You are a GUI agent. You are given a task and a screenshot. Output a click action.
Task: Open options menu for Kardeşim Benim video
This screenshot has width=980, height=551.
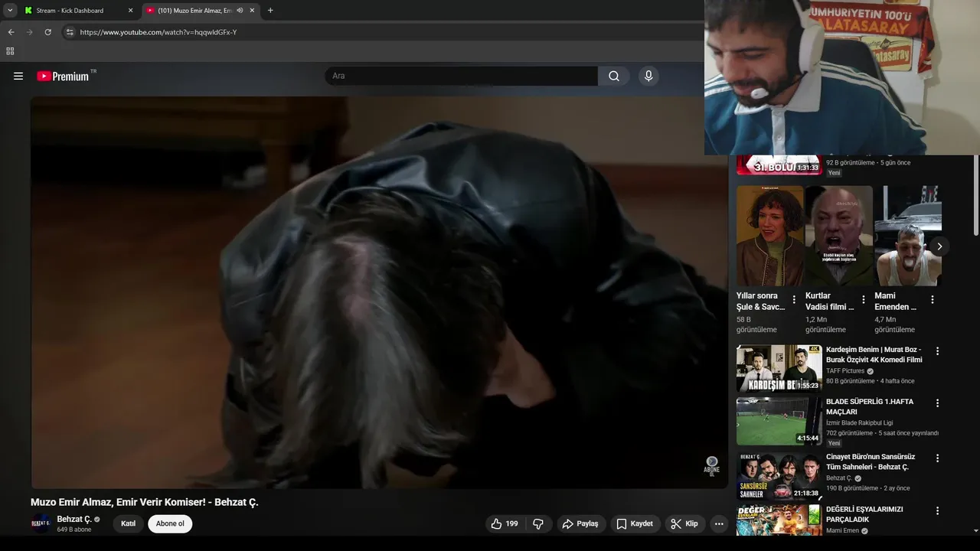coord(937,351)
